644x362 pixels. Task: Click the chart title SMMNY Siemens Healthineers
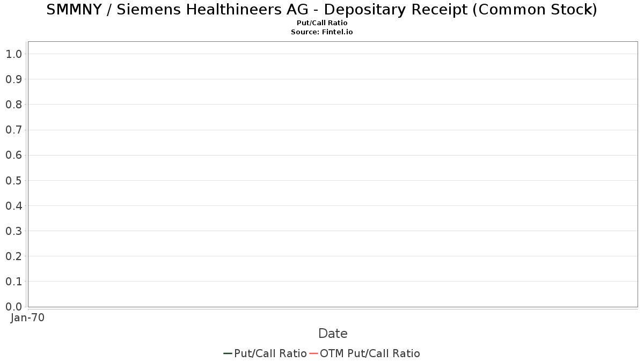pos(322,9)
